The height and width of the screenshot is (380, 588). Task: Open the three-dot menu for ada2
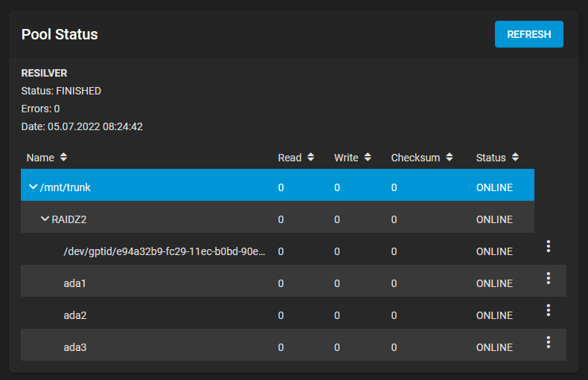pyautogui.click(x=549, y=310)
